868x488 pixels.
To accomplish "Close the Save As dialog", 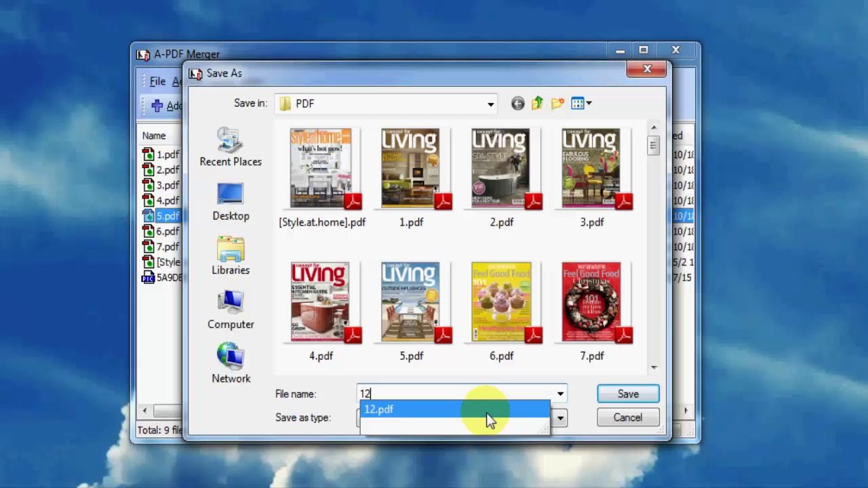I will pos(647,69).
